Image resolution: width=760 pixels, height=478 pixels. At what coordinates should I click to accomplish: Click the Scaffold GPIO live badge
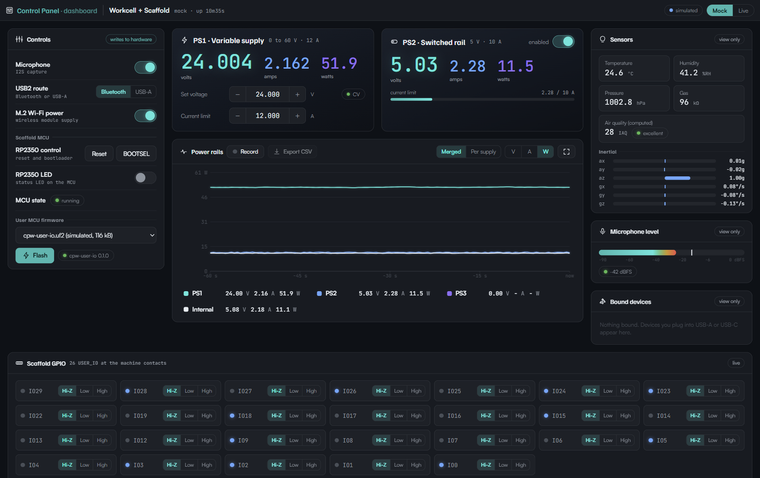736,363
